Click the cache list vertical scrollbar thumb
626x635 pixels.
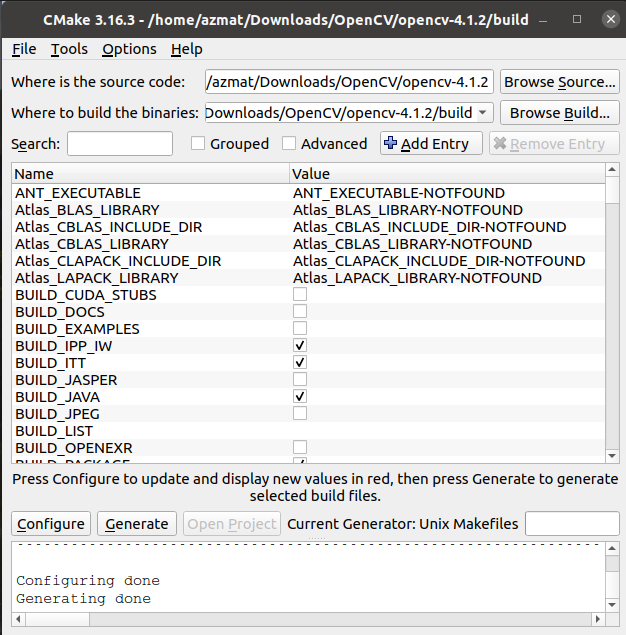click(x=612, y=190)
